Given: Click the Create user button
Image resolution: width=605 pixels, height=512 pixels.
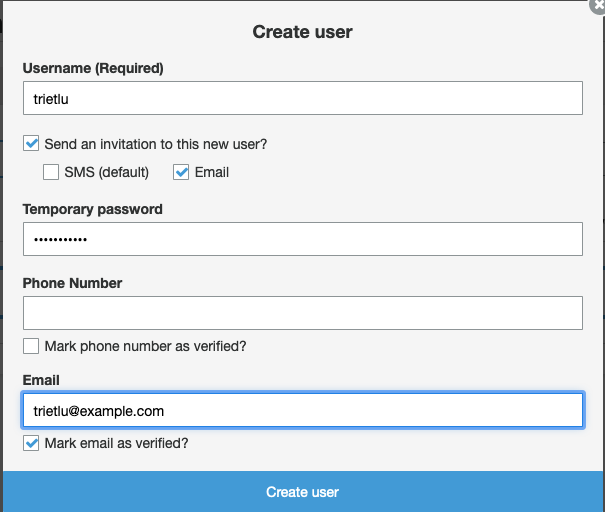Looking at the screenshot, I should pyautogui.click(x=302, y=492).
